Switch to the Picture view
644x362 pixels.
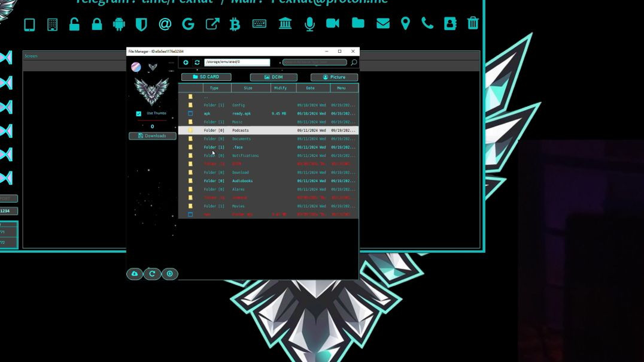coord(333,77)
